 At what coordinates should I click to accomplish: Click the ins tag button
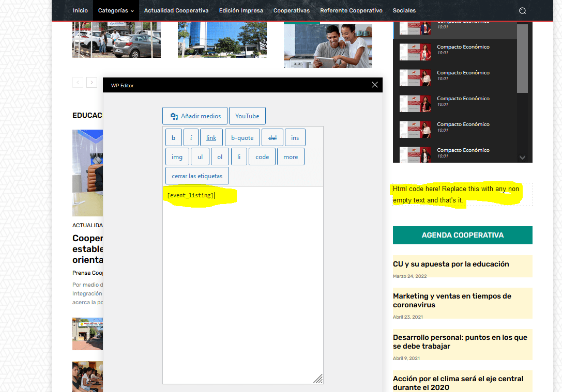[295, 138]
